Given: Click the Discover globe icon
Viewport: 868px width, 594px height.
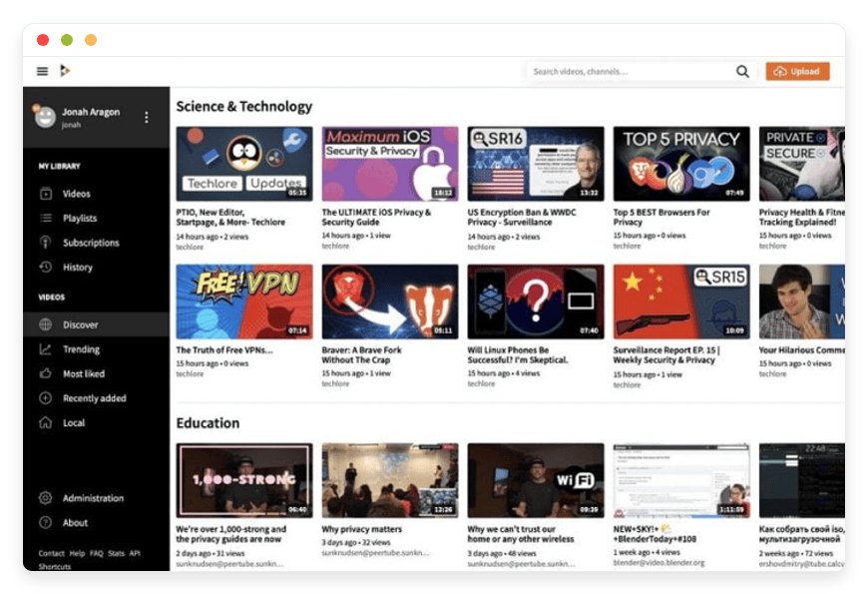Looking at the screenshot, I should point(46,324).
